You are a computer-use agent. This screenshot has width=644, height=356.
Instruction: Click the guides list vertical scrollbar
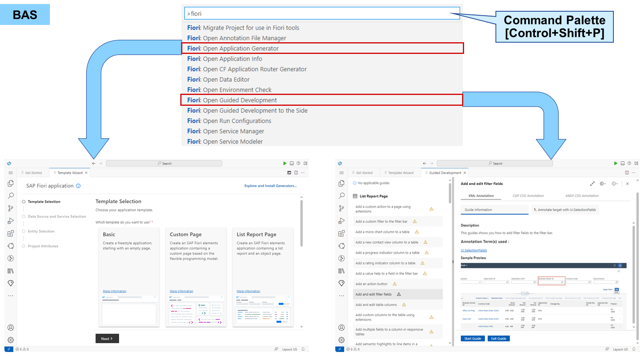tap(450, 193)
